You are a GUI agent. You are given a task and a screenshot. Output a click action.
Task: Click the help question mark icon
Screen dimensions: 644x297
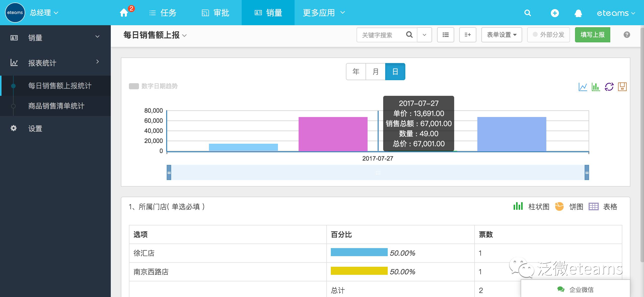coord(627,35)
